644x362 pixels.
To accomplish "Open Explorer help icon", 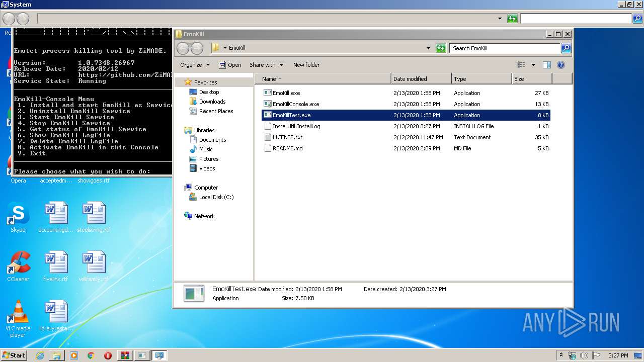I will (561, 65).
